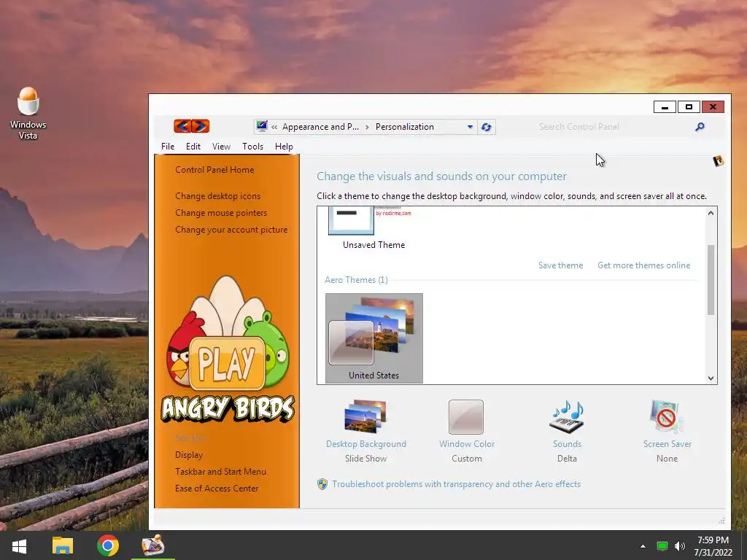Open the volume speaker tray icon
This screenshot has width=747, height=560.
pyautogui.click(x=680, y=546)
